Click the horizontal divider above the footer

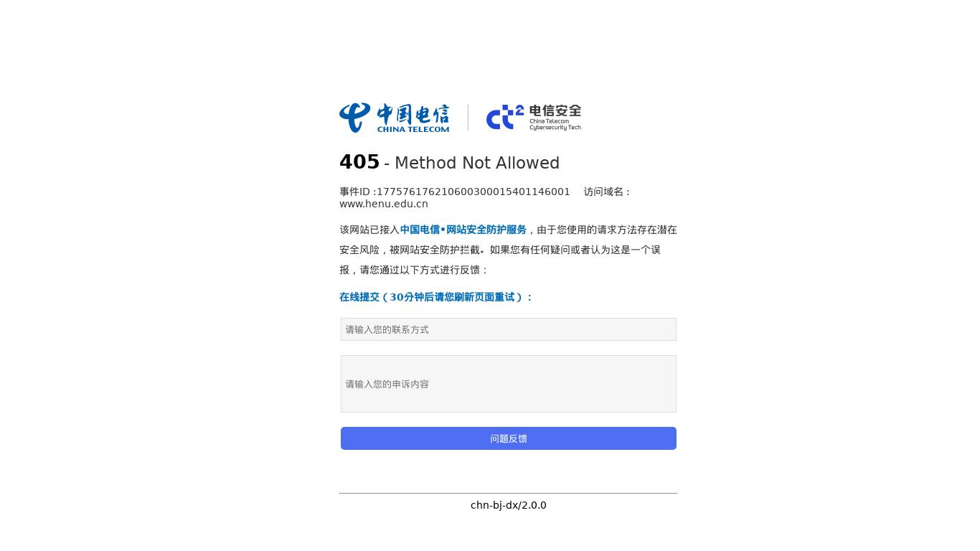pos(509,493)
